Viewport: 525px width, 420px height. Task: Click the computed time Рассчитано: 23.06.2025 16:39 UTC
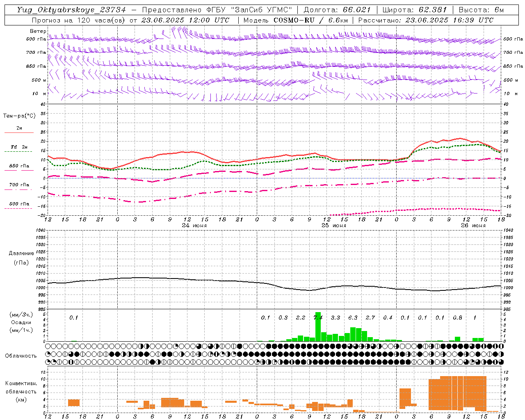[x=426, y=20]
